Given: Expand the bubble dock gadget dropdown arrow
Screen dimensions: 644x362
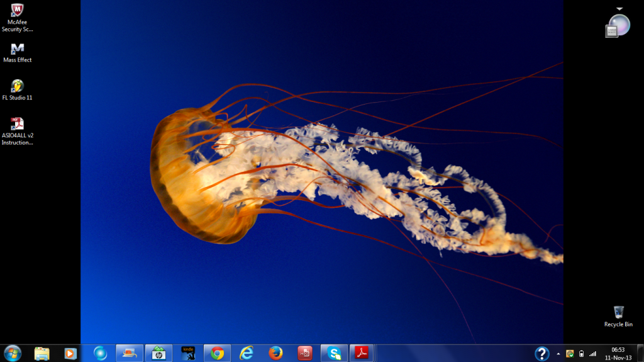Looking at the screenshot, I should (x=619, y=9).
